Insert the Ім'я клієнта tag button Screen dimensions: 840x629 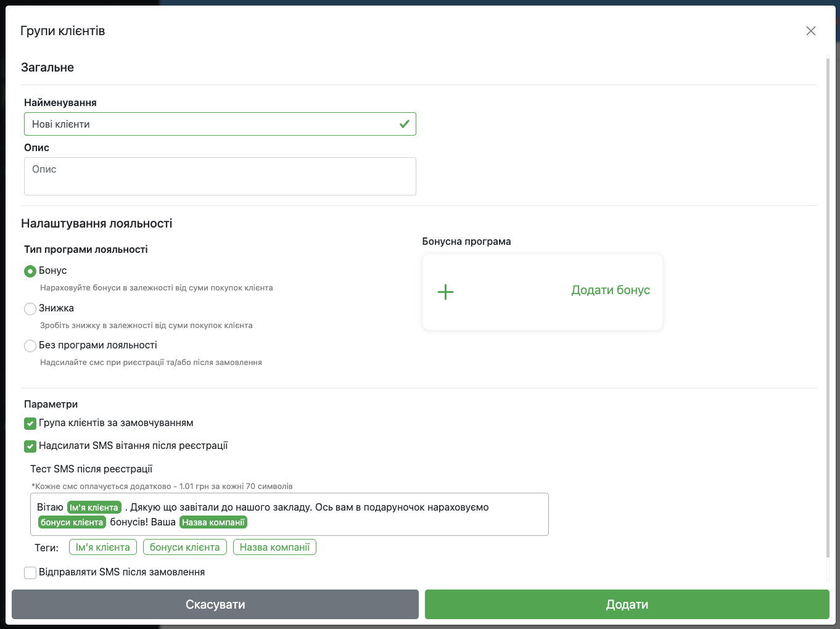coord(102,548)
